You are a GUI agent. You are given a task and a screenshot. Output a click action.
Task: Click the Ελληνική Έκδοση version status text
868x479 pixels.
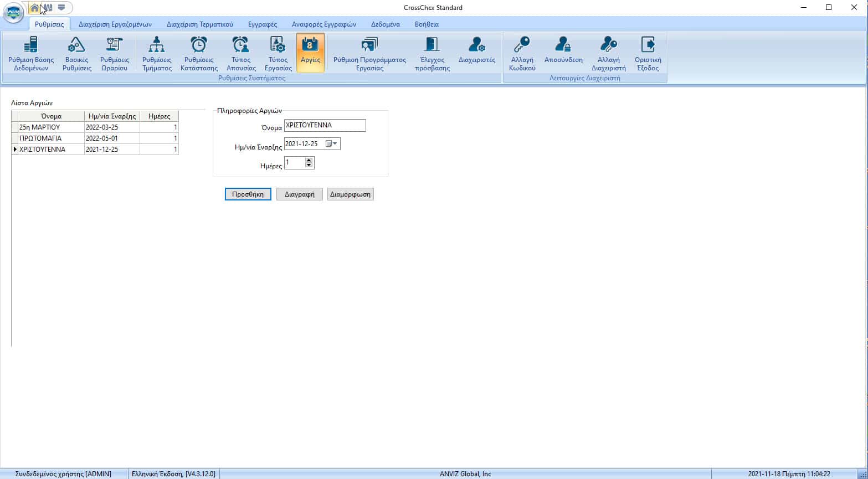[x=173, y=474]
